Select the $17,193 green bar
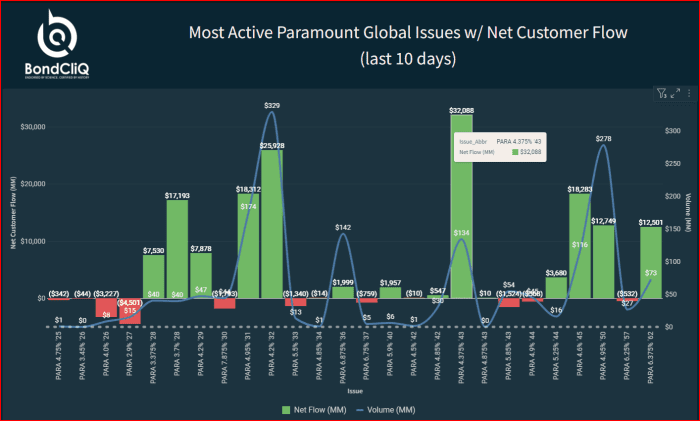700x421 pixels. [177, 249]
